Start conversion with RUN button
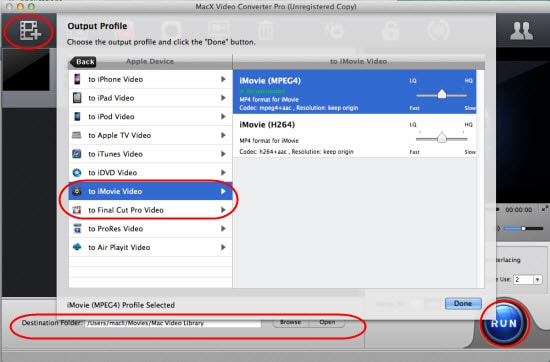 504,323
